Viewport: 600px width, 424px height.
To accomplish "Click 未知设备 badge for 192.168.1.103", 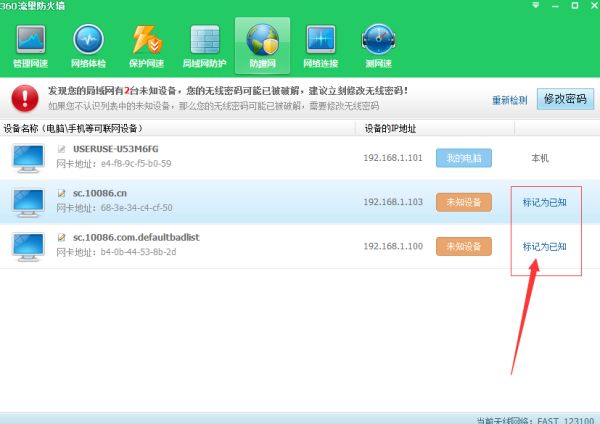I will point(464,202).
